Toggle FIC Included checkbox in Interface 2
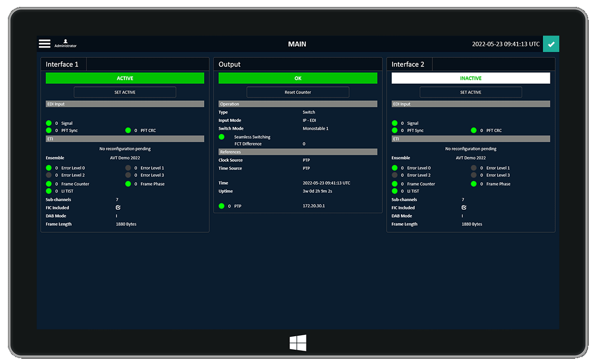 464,208
